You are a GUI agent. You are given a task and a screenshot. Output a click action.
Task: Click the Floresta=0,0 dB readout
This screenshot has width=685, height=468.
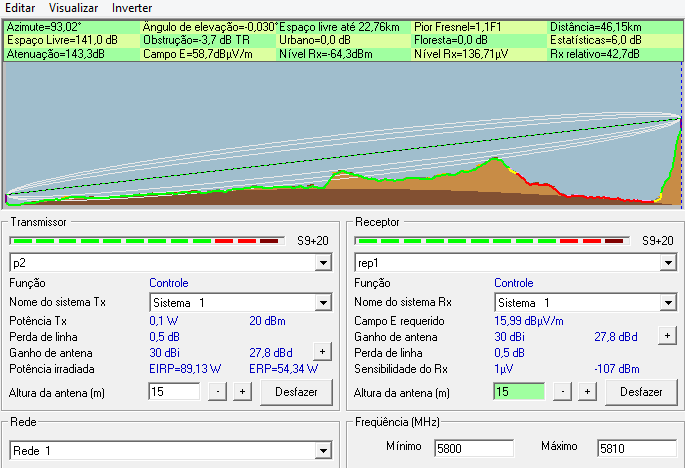tap(451, 40)
